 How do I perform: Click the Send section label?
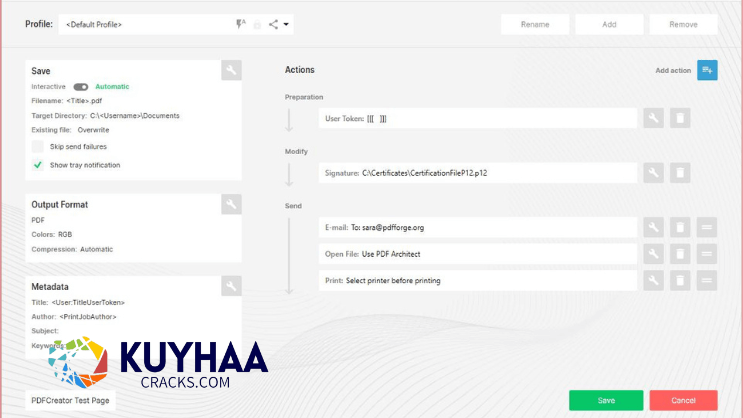tap(293, 206)
